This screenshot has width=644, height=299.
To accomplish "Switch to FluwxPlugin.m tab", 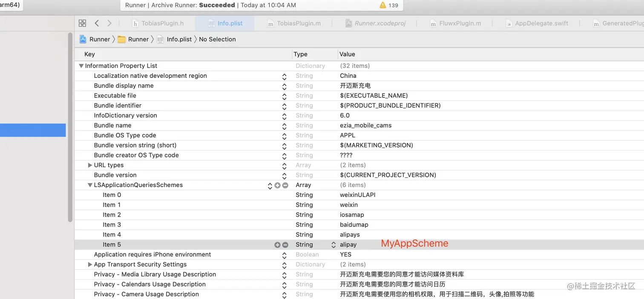I will click(x=455, y=23).
